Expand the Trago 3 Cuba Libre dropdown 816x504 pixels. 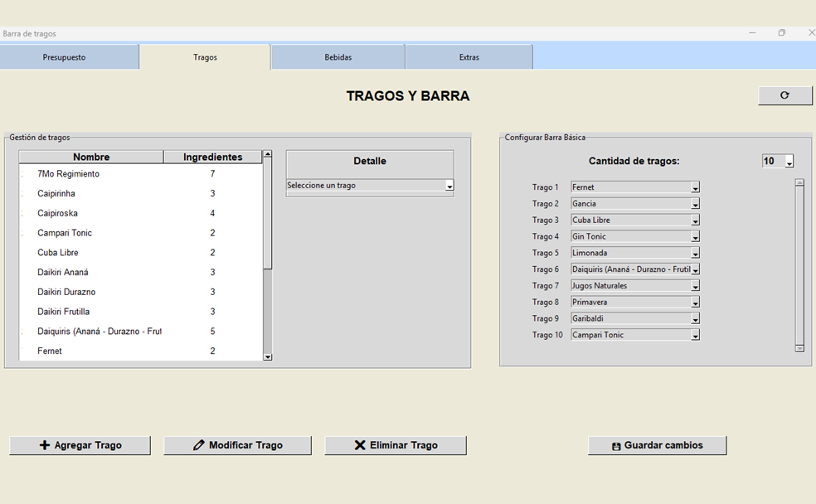coord(635,220)
